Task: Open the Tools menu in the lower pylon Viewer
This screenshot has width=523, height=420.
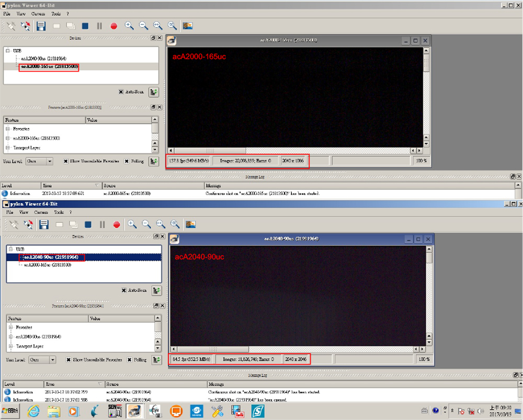Action: pyautogui.click(x=59, y=213)
